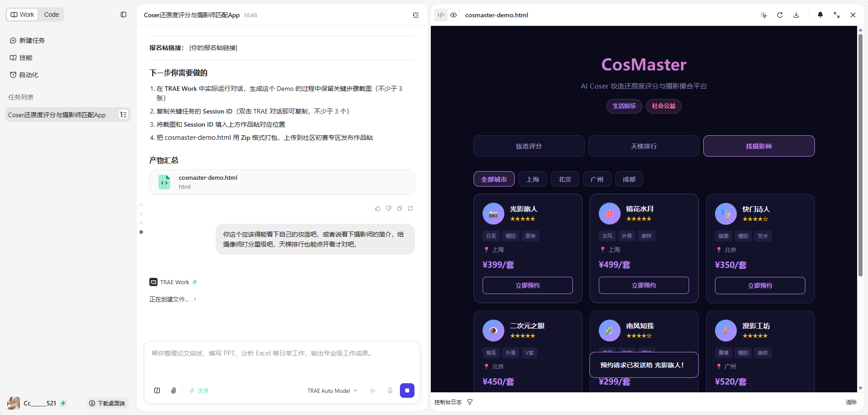Viewport: 868px width, 415px height.
Task: Regenerate the response
Action: tap(410, 208)
